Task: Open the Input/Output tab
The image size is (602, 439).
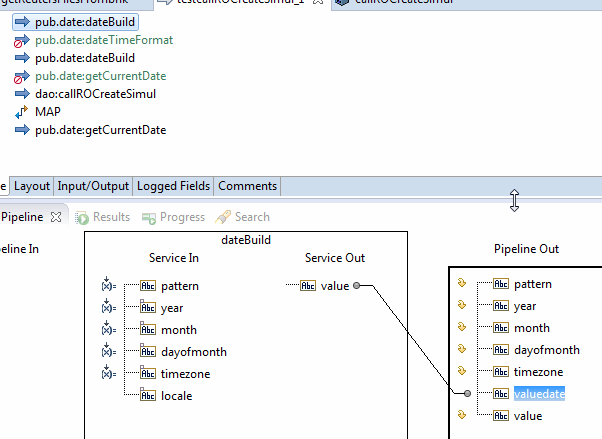Action: (x=93, y=186)
